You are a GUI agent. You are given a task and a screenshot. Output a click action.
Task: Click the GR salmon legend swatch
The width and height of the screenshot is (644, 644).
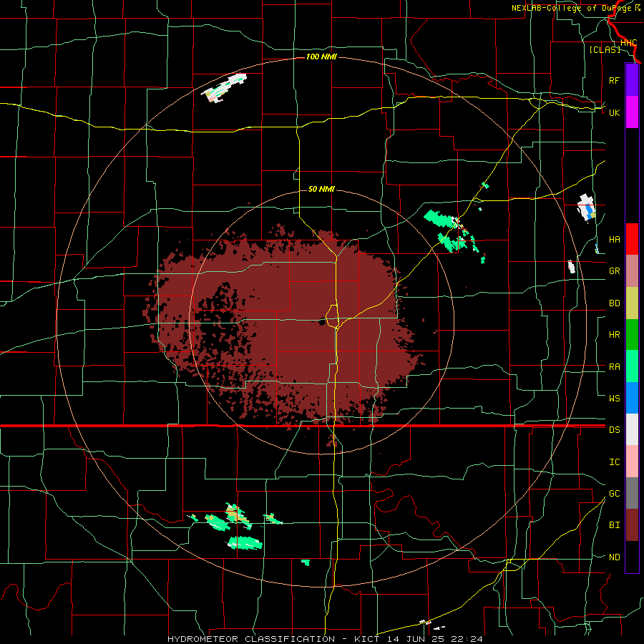click(632, 271)
